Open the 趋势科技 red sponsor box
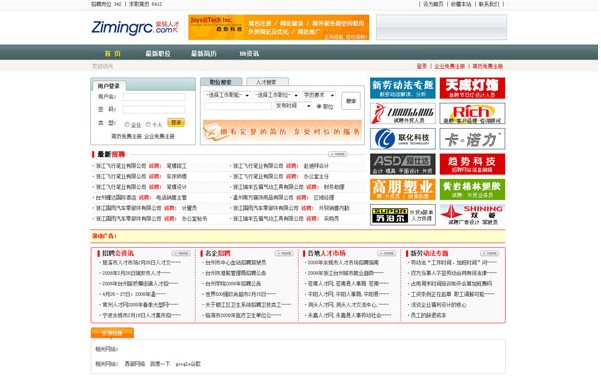 point(472,164)
